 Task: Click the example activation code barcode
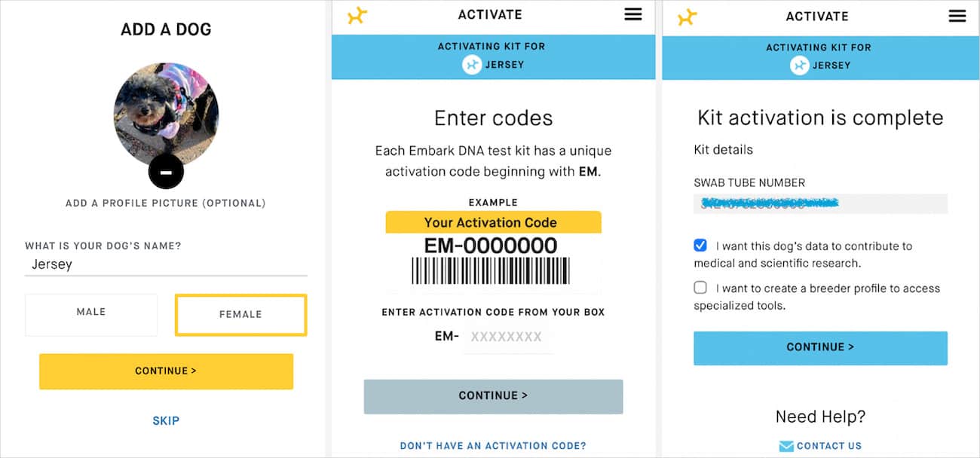click(x=491, y=270)
